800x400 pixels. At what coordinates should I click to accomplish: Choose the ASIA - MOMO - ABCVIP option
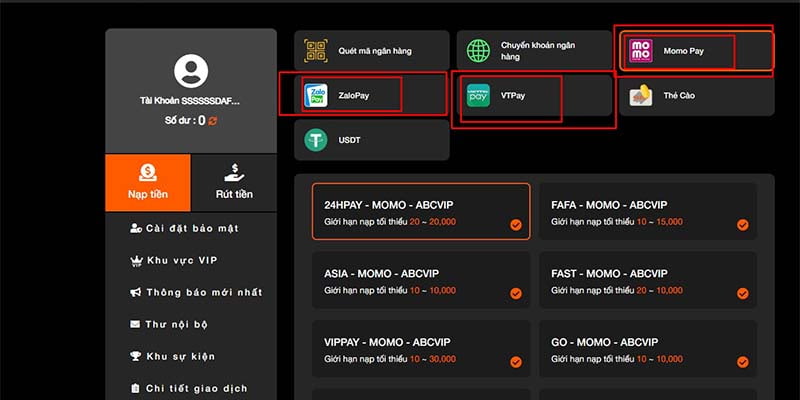pos(420,281)
